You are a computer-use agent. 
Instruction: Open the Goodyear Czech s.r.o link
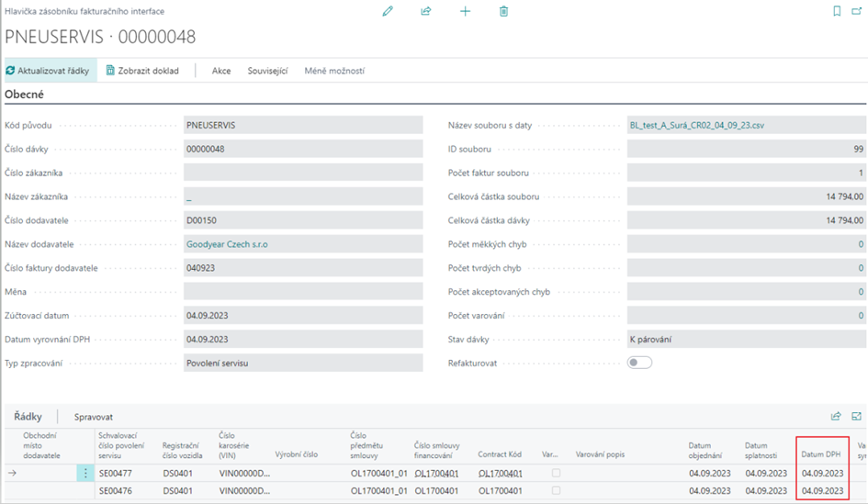(227, 244)
